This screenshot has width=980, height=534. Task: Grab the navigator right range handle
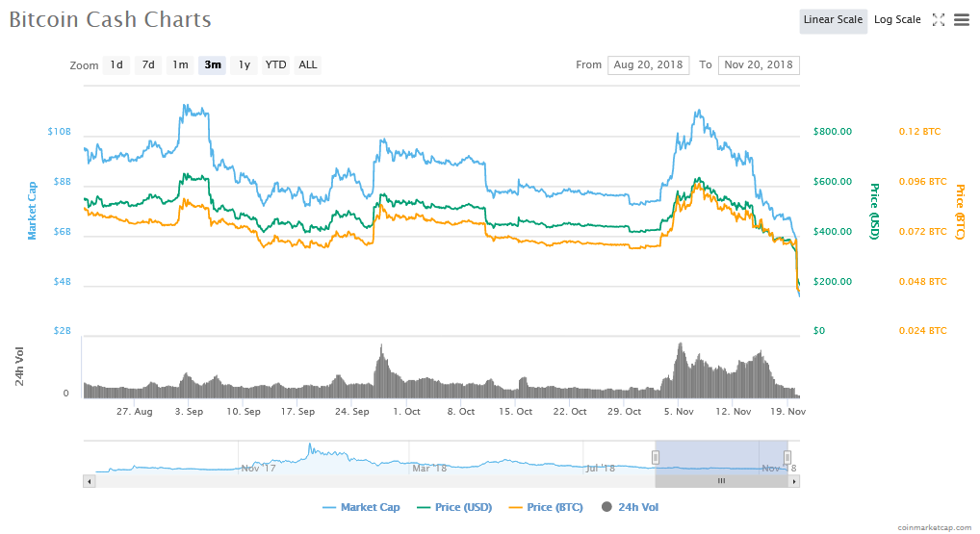(787, 458)
